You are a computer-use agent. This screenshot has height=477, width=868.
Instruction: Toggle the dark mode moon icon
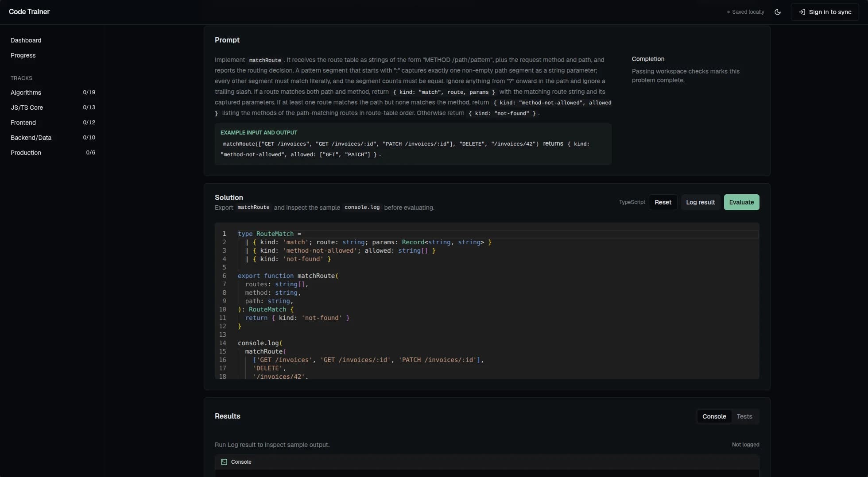pyautogui.click(x=778, y=12)
